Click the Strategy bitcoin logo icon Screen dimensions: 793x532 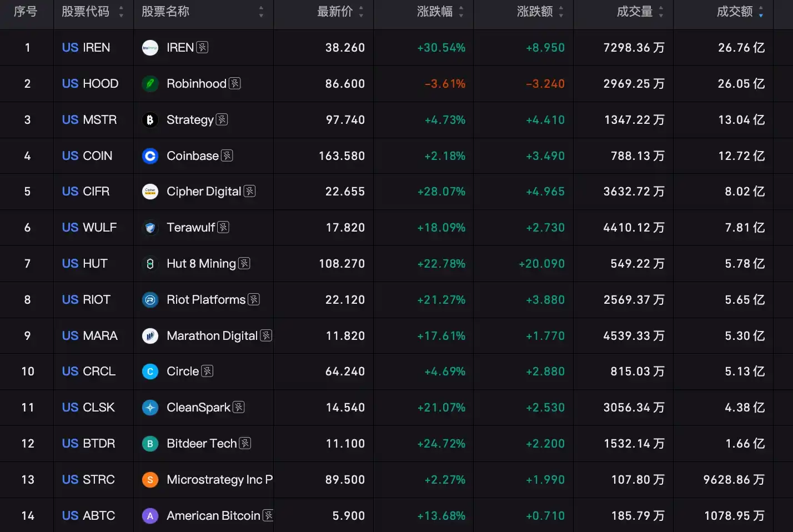tap(150, 120)
